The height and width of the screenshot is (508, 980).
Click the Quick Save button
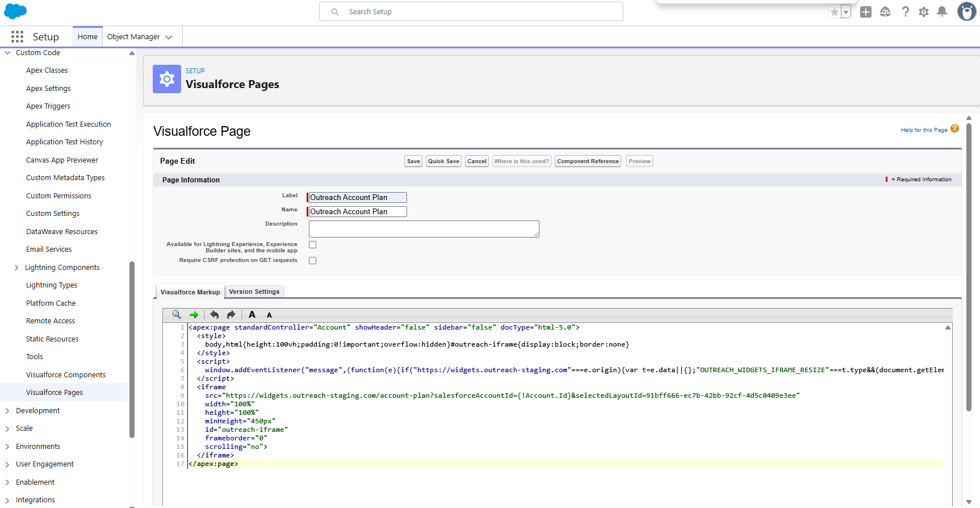[443, 161]
